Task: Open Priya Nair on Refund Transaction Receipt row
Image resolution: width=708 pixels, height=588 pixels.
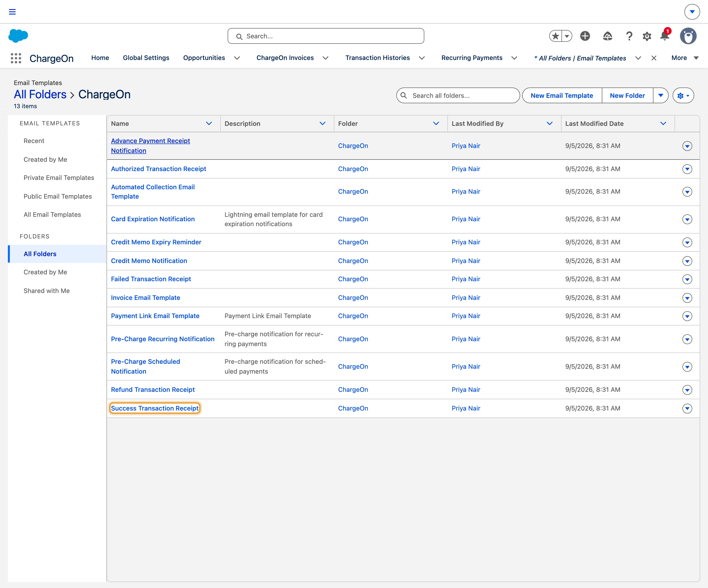Action: pyautogui.click(x=466, y=390)
